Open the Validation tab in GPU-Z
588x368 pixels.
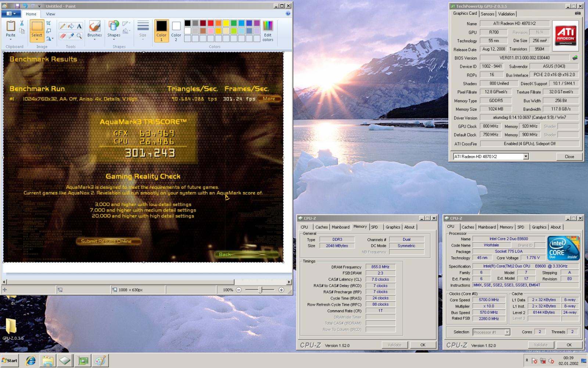click(506, 14)
